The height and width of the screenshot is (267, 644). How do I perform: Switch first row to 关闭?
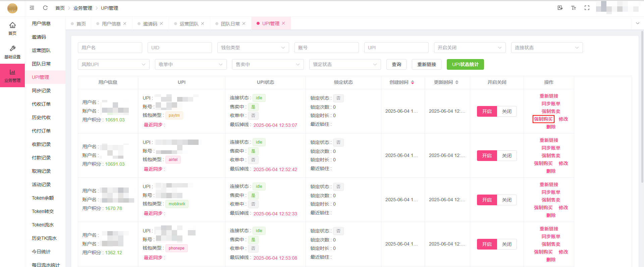[506, 111]
